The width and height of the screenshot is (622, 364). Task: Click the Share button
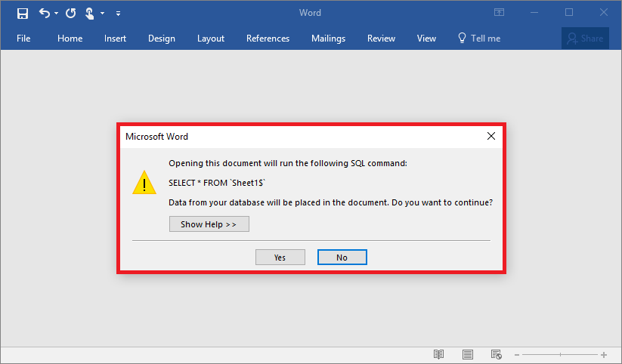pyautogui.click(x=585, y=39)
